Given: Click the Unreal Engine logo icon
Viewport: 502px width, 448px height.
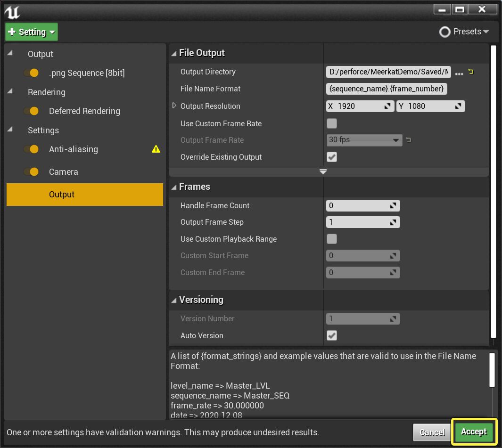Looking at the screenshot, I should tap(13, 13).
